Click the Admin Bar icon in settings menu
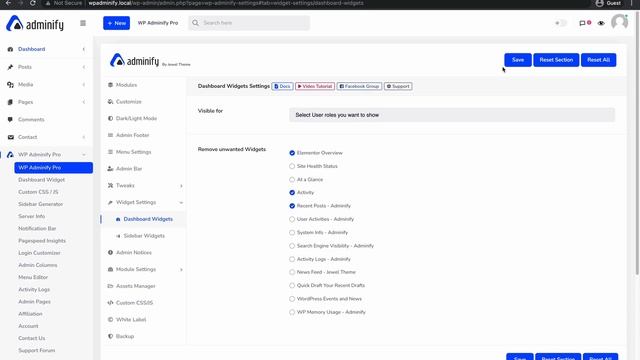This screenshot has width=640, height=360. click(x=110, y=169)
